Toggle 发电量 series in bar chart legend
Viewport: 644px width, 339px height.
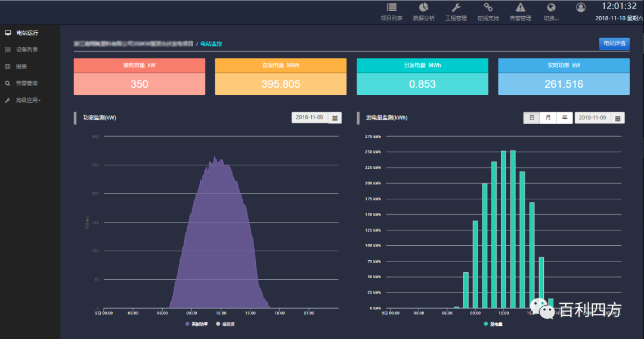[493, 324]
